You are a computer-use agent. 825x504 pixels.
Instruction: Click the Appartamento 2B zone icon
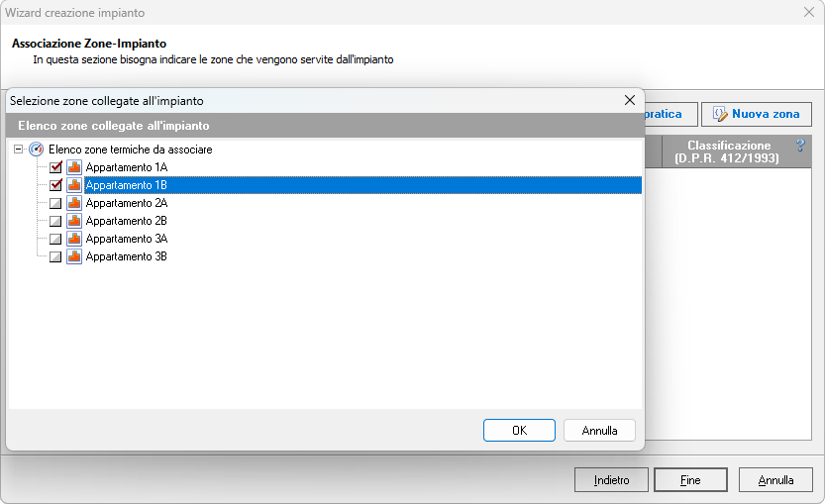point(74,221)
